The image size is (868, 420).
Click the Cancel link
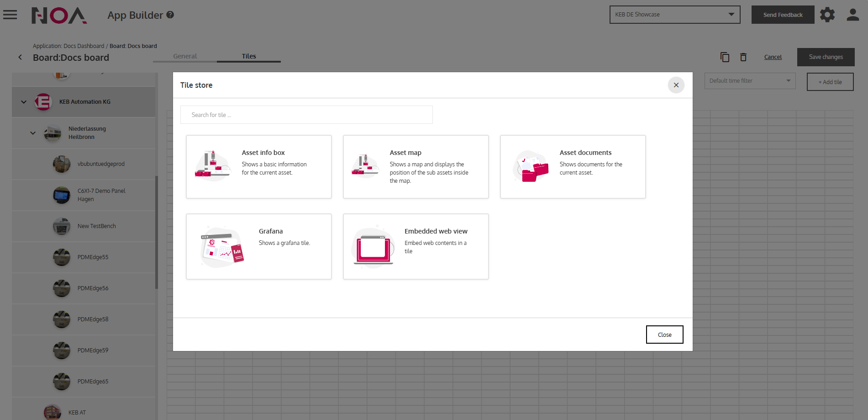pos(773,57)
